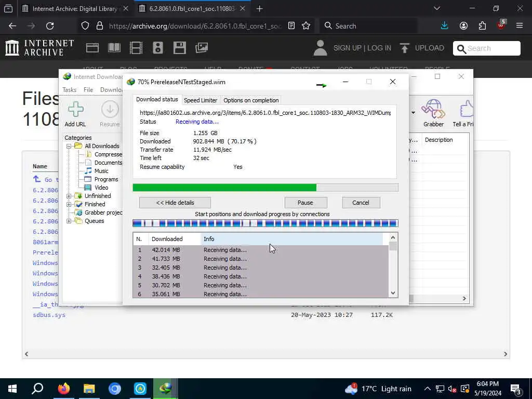Open a new Firefox tab
The width and height of the screenshot is (532, 399).
click(x=260, y=8)
